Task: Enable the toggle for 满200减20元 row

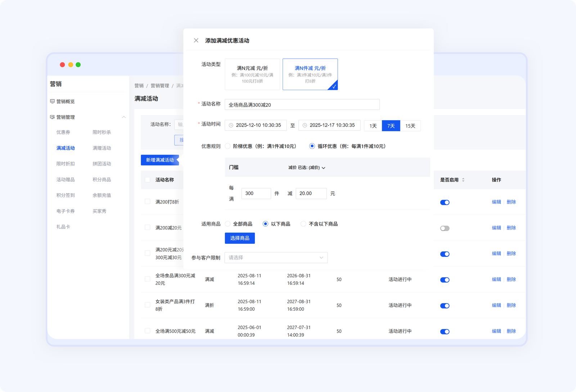Action: (445, 228)
